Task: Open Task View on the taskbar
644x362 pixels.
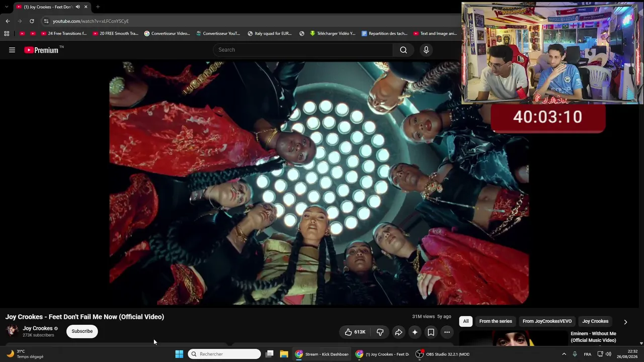Action: click(x=270, y=354)
